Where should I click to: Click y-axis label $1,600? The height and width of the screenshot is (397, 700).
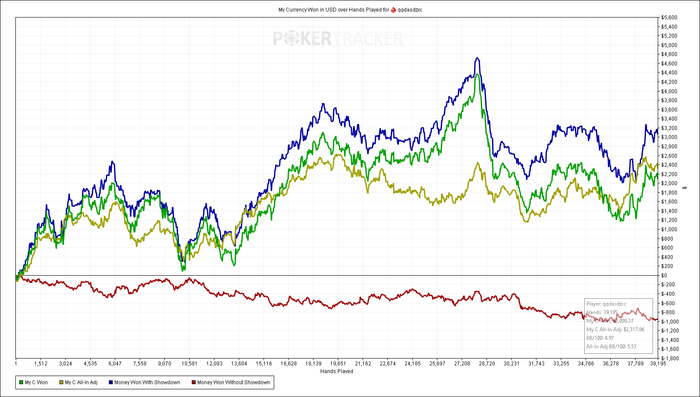[668, 202]
